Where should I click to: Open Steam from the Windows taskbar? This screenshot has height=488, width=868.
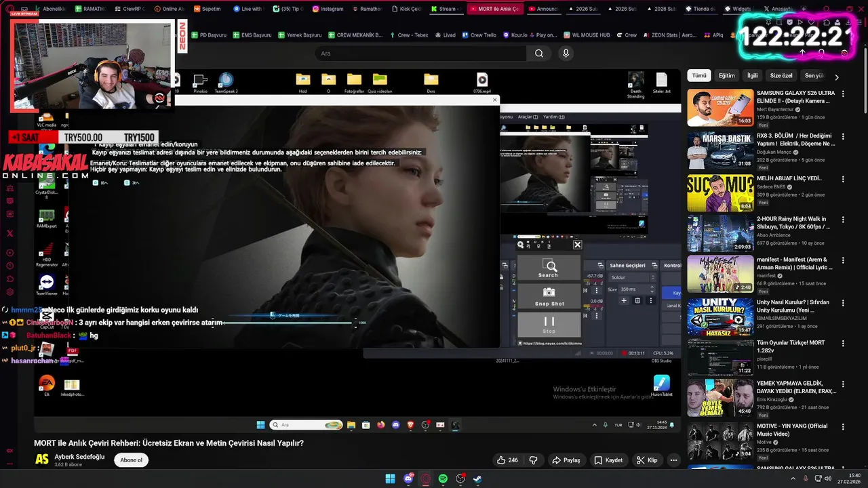coord(477,479)
